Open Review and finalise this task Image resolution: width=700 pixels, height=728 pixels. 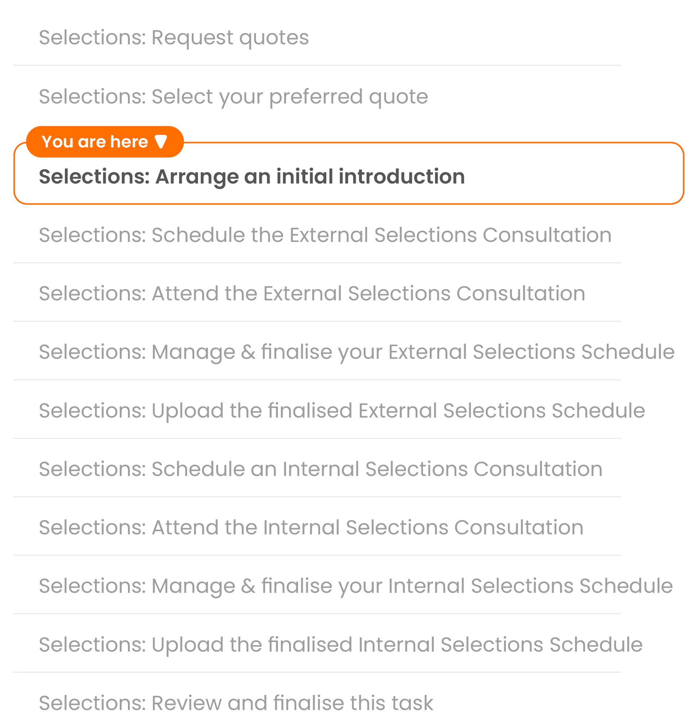[236, 703]
